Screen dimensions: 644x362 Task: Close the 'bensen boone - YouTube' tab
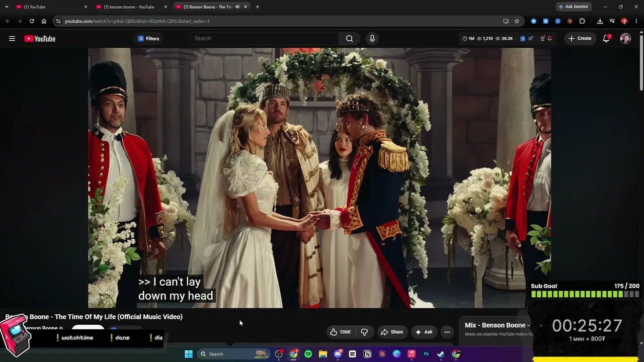[166, 7]
